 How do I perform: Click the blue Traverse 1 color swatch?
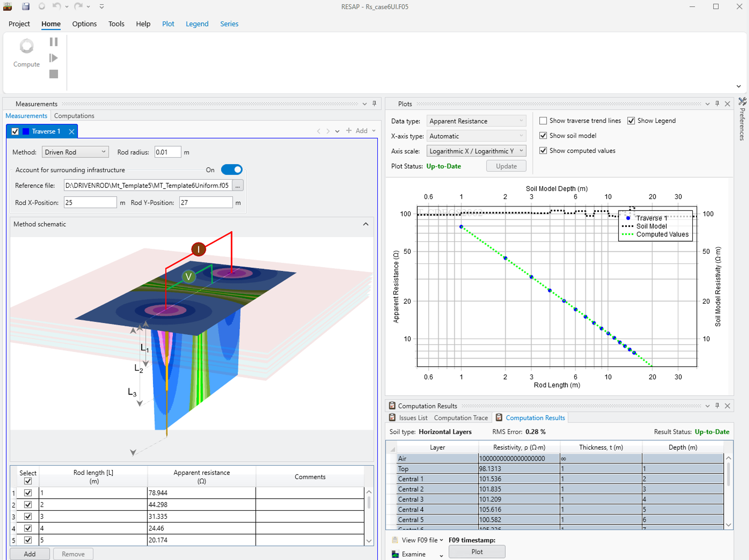(x=26, y=131)
